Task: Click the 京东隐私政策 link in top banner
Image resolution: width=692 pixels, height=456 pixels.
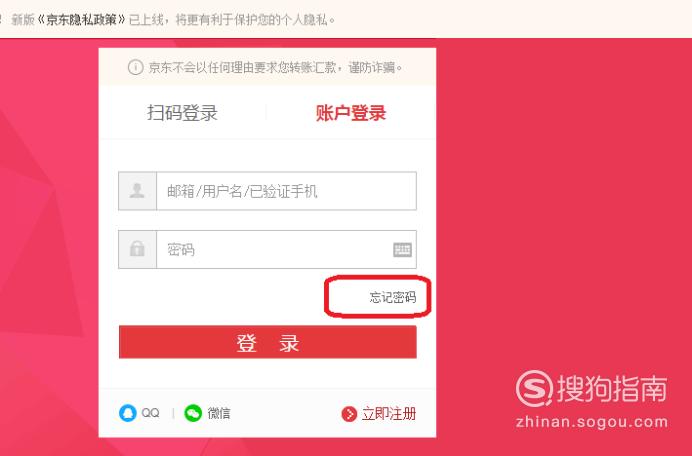Action: tap(82, 19)
